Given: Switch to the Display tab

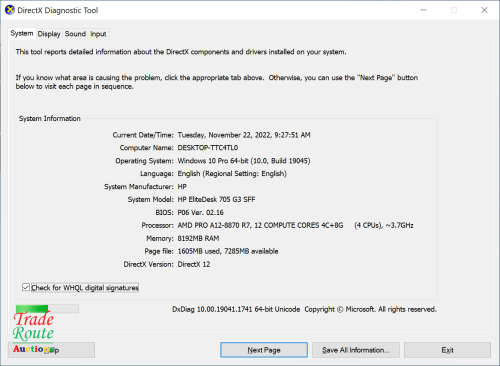Looking at the screenshot, I should pyautogui.click(x=49, y=34).
